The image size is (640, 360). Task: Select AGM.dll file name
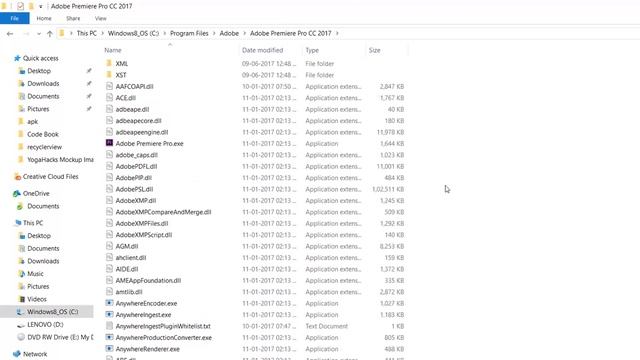[x=127, y=247]
